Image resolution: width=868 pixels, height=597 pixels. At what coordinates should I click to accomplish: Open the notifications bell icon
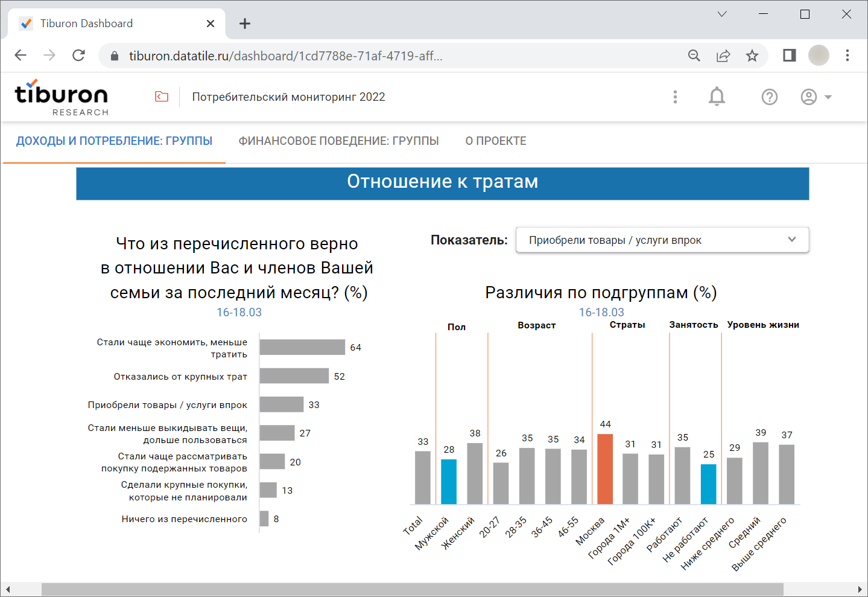[x=717, y=97]
